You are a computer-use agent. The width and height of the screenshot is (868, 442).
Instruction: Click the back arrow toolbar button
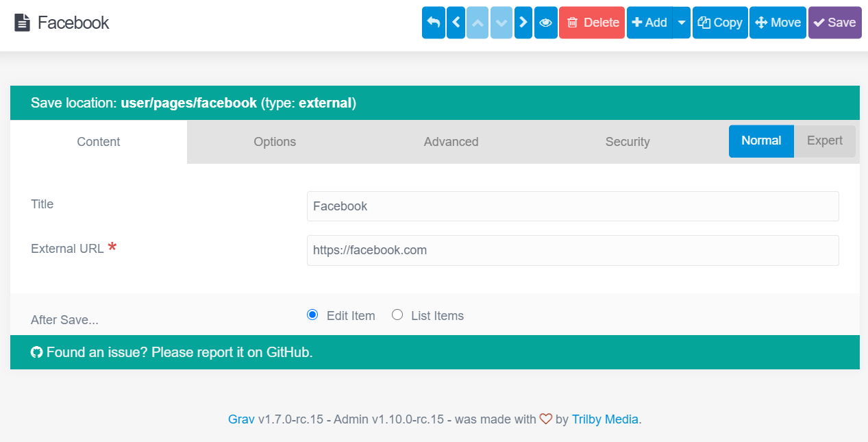[x=433, y=23]
